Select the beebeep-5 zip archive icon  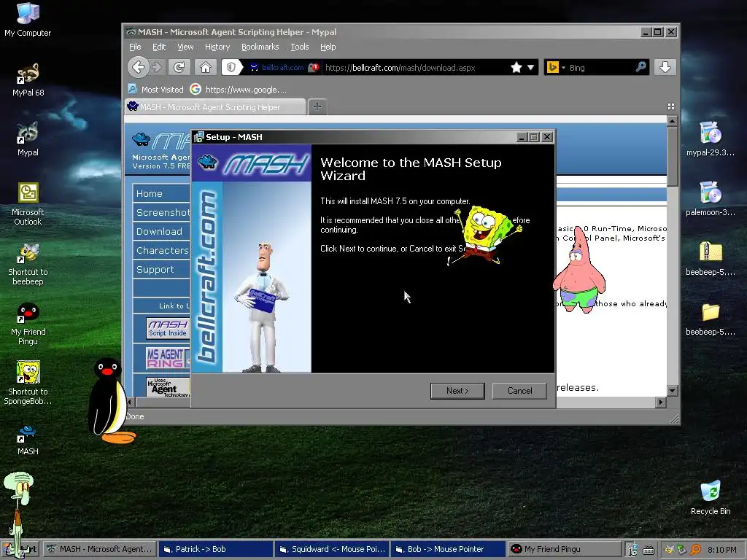pos(711,259)
